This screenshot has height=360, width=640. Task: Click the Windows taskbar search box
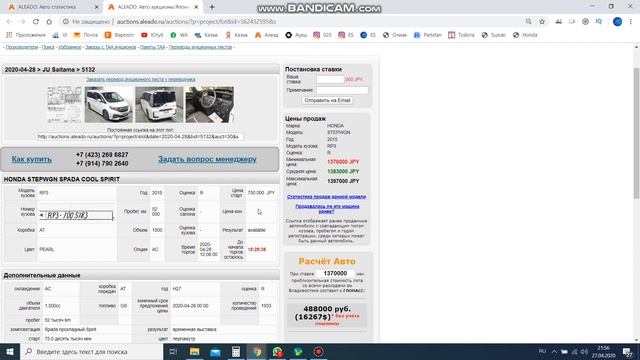[91, 351]
